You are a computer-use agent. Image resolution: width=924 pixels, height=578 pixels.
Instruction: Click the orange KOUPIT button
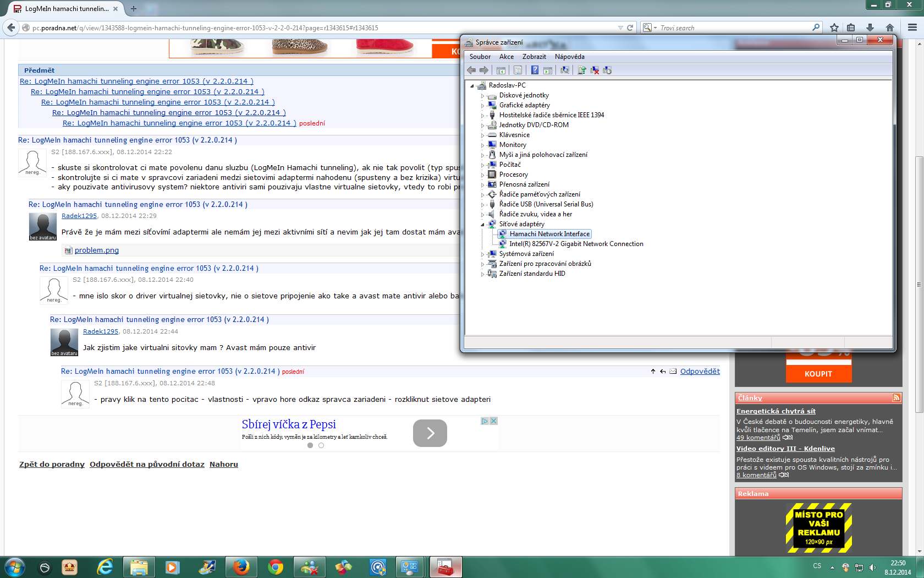(x=819, y=374)
